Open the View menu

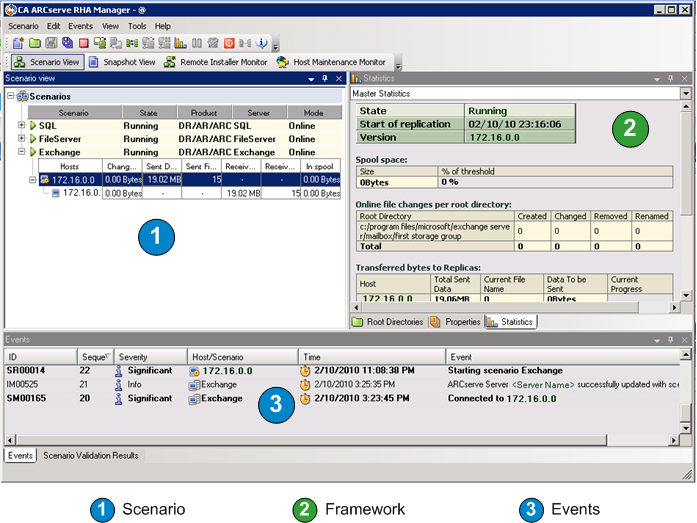tap(110, 26)
